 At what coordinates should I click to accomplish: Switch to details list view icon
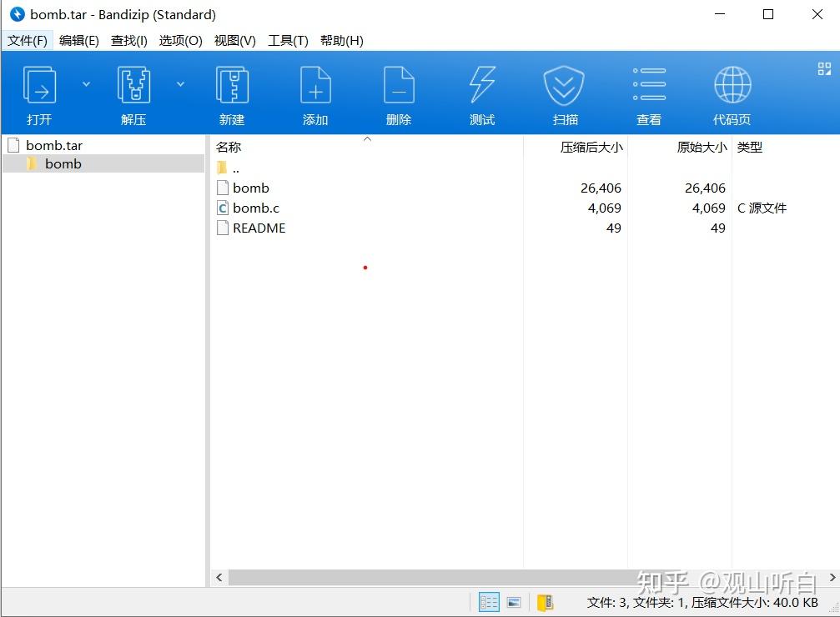pos(489,603)
